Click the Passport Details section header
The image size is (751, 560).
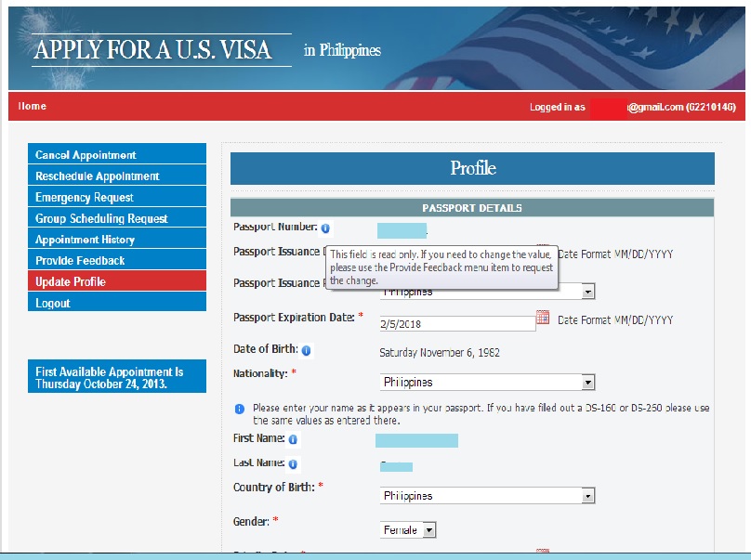pos(472,208)
